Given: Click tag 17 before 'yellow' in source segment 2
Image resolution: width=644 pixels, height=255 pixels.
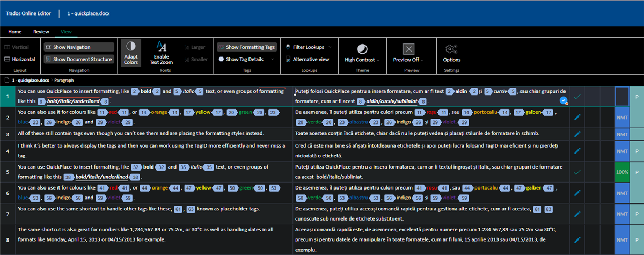Looking at the screenshot, I should (x=189, y=113).
